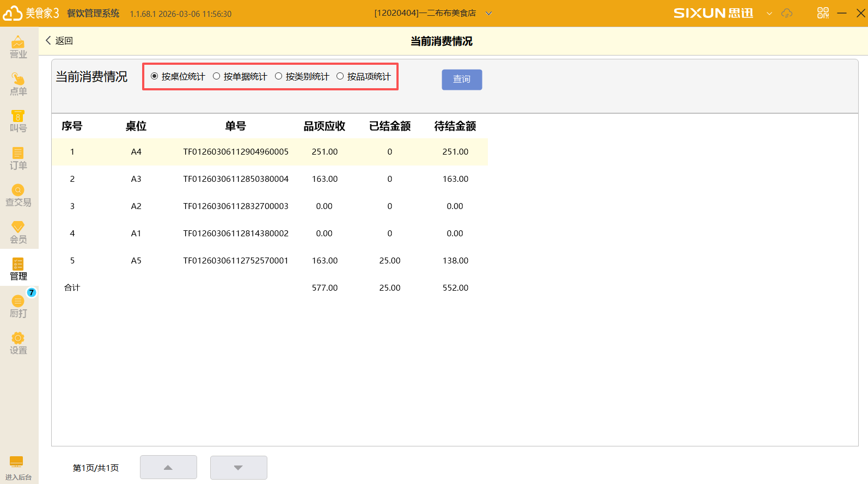The width and height of the screenshot is (868, 484).
Task: Enter backend via 进入后台
Action: [x=18, y=468]
